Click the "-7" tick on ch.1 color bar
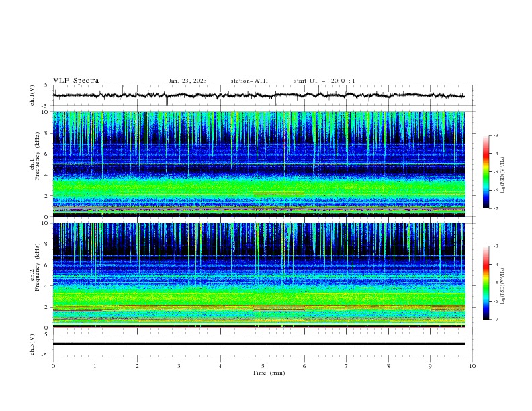532x411 pixels. pos(495,208)
